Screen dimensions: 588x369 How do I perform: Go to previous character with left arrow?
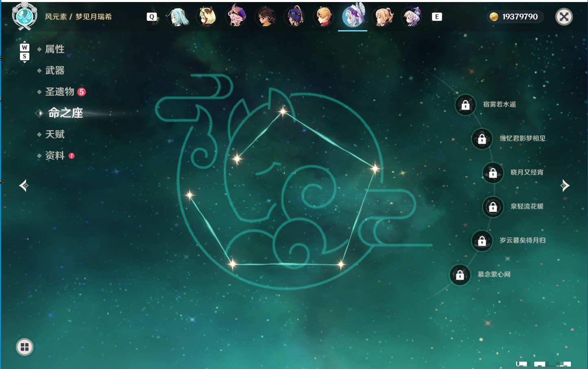pos(24,186)
